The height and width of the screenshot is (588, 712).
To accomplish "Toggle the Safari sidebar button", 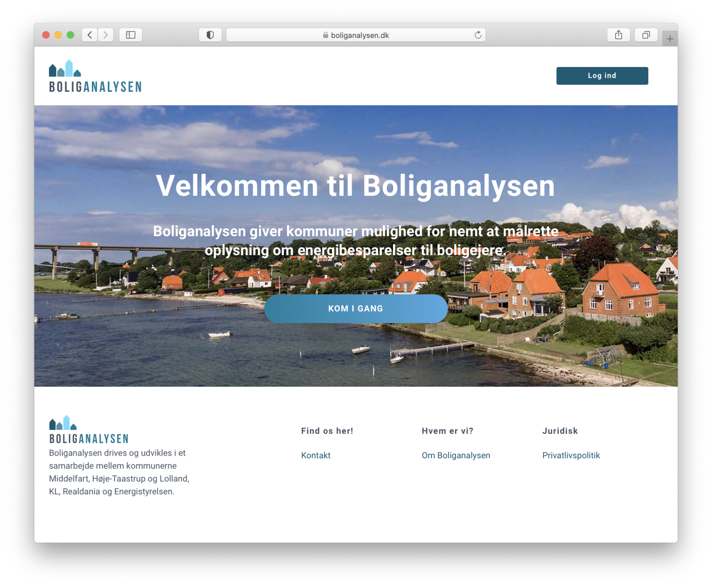I will pyautogui.click(x=131, y=35).
